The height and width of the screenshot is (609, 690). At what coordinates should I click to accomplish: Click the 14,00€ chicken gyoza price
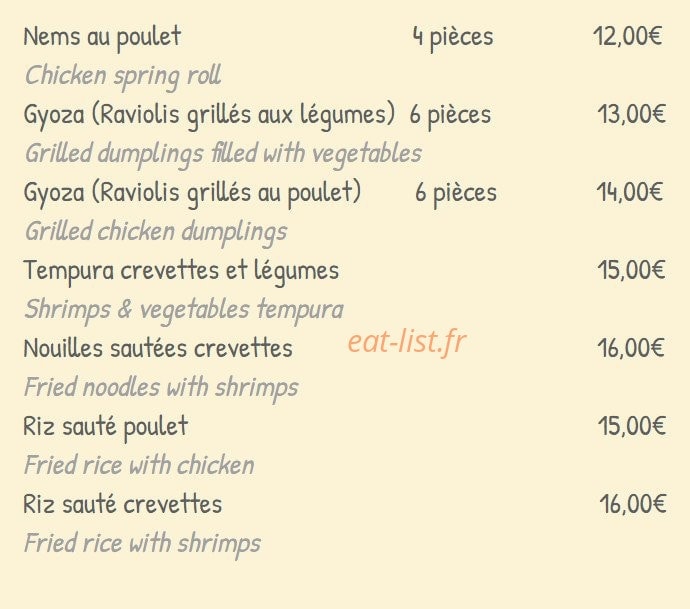coord(630,193)
